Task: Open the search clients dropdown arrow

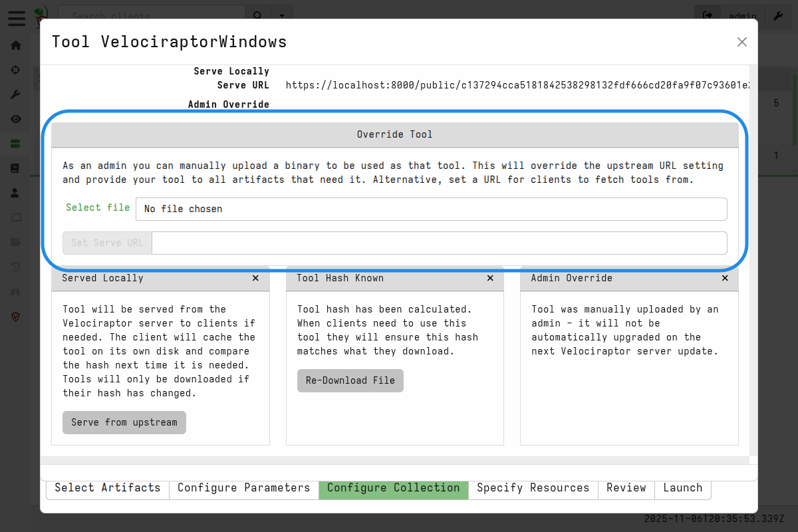Action: point(282,15)
